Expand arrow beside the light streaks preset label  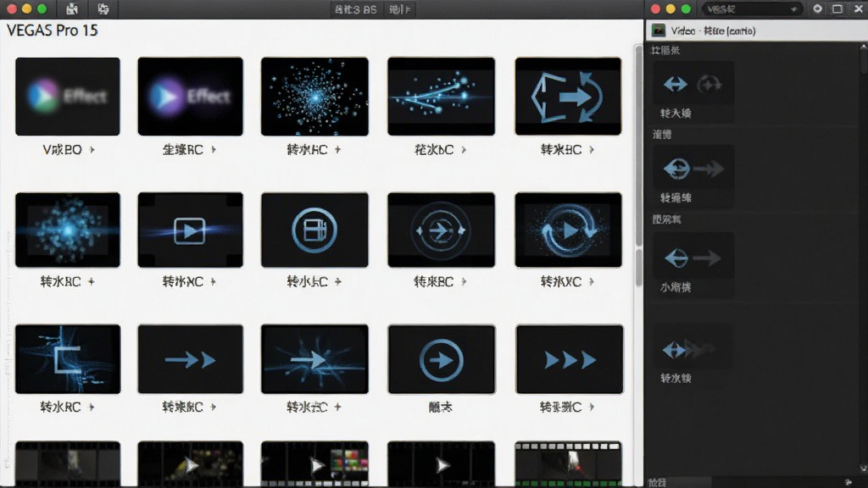(x=464, y=149)
